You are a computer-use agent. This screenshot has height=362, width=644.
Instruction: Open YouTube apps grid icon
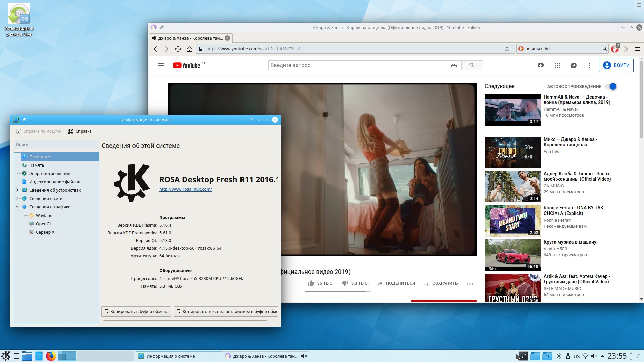[557, 65]
